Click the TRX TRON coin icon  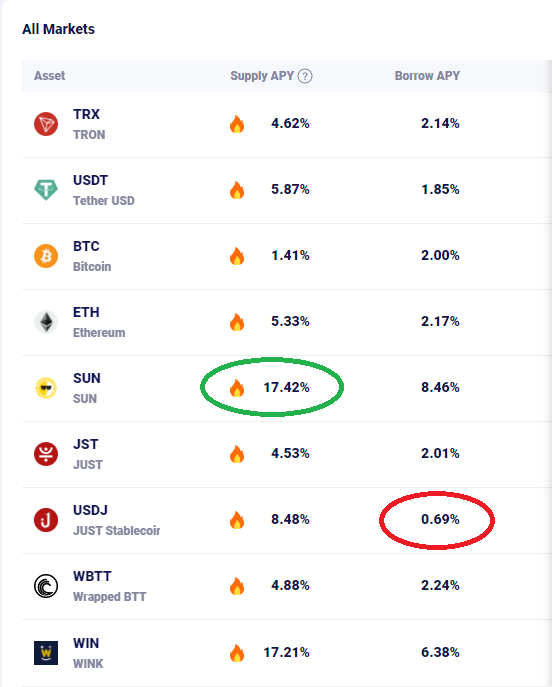46,124
